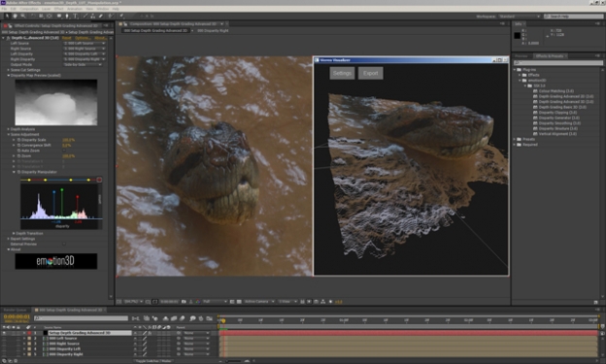Click Export button in Stereo Visualizer window
This screenshot has height=364, width=606.
click(x=371, y=73)
